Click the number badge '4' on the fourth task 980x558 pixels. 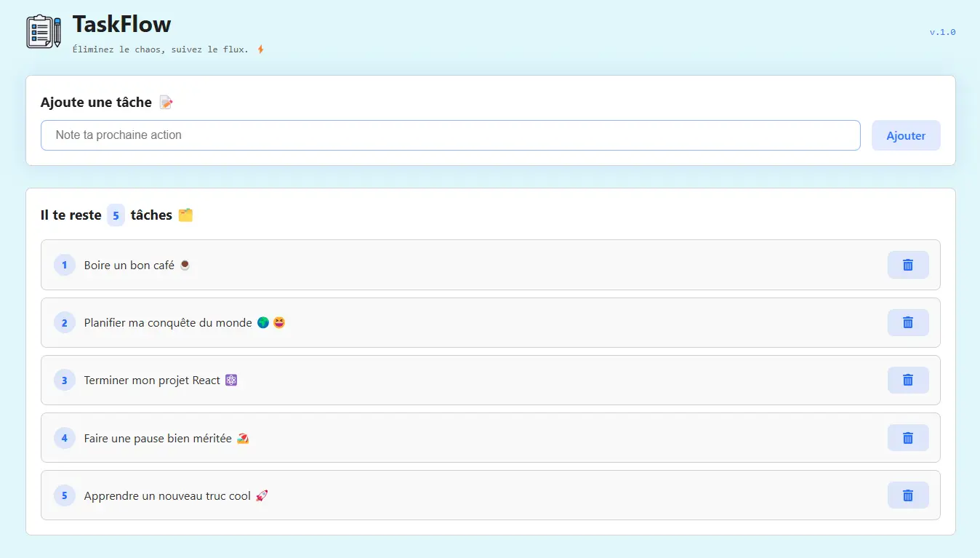64,438
